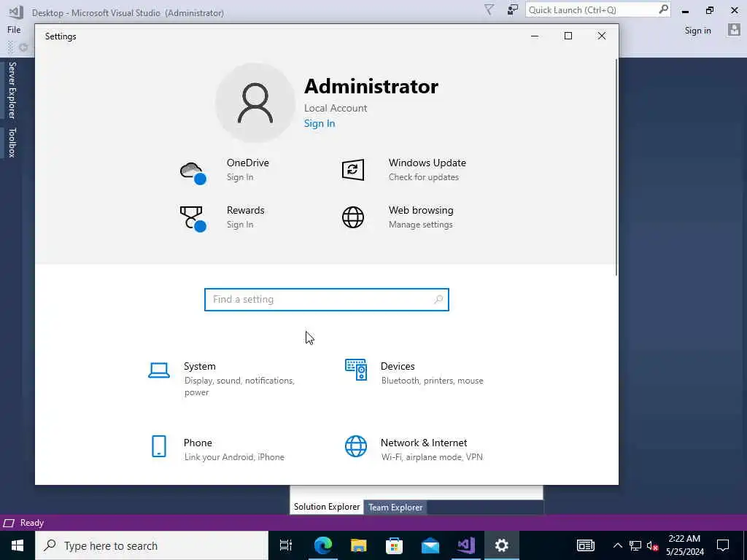Open Windows Update refresh icon
Image resolution: width=747 pixels, height=560 pixels.
coord(353,170)
